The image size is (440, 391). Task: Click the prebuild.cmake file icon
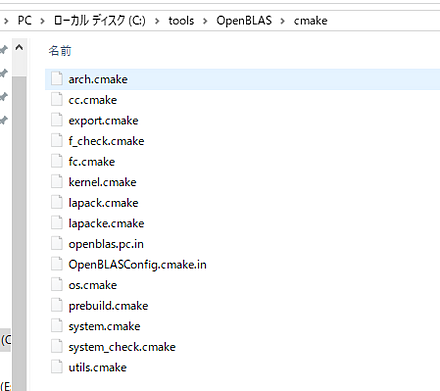coord(57,305)
